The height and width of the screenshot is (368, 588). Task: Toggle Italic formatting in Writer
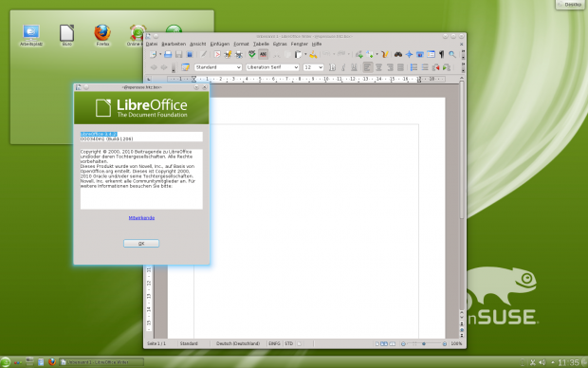click(x=342, y=67)
